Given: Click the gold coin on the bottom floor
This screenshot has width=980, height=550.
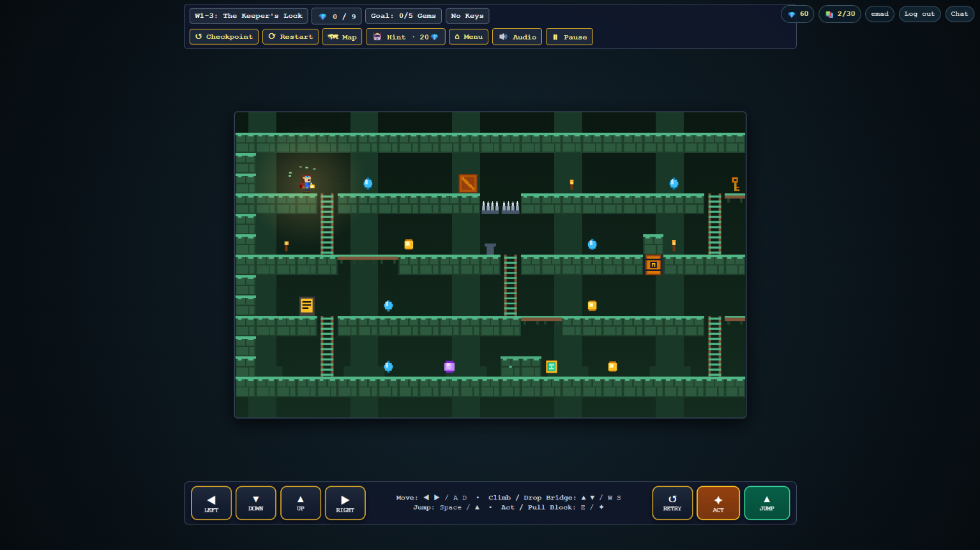Looking at the screenshot, I should pyautogui.click(x=612, y=366).
